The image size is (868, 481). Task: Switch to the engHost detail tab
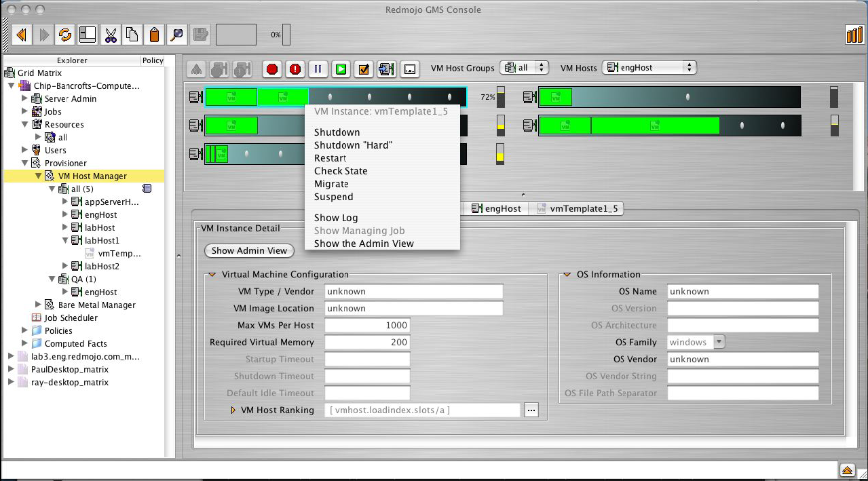click(x=496, y=208)
